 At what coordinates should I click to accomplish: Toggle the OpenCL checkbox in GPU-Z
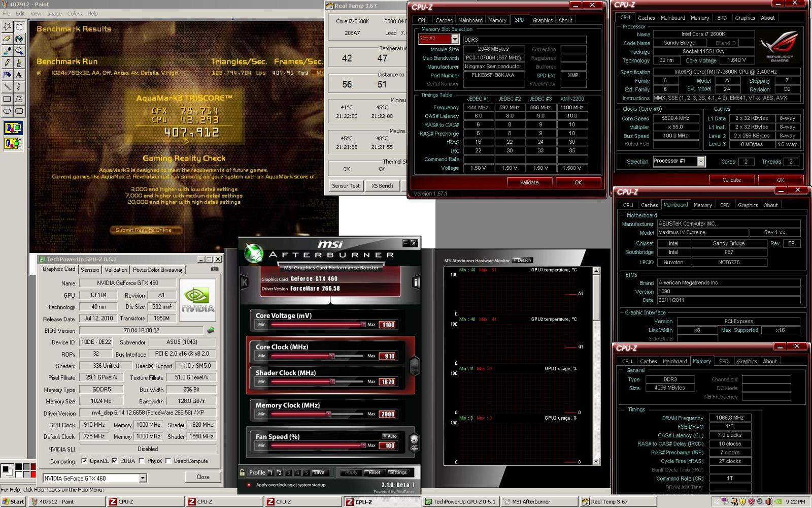[84, 461]
